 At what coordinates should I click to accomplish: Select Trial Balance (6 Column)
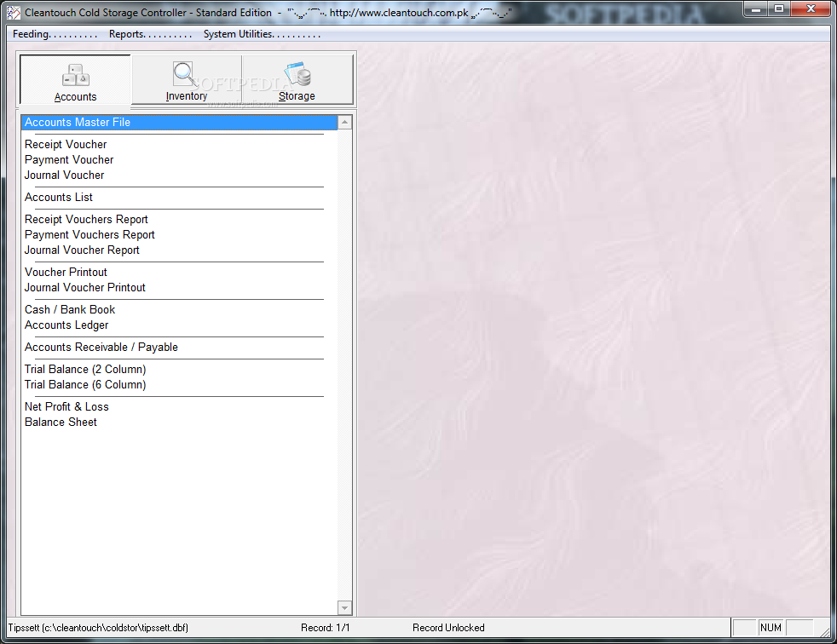click(x=85, y=385)
